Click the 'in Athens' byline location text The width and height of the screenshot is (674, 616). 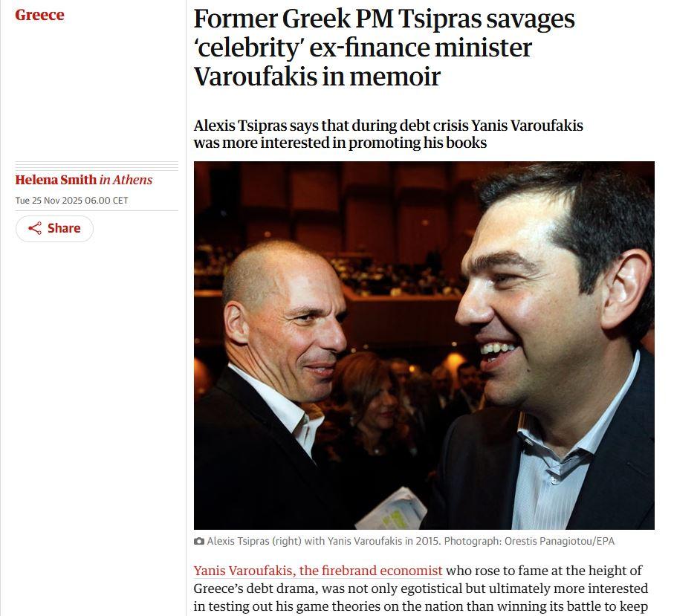tap(126, 180)
